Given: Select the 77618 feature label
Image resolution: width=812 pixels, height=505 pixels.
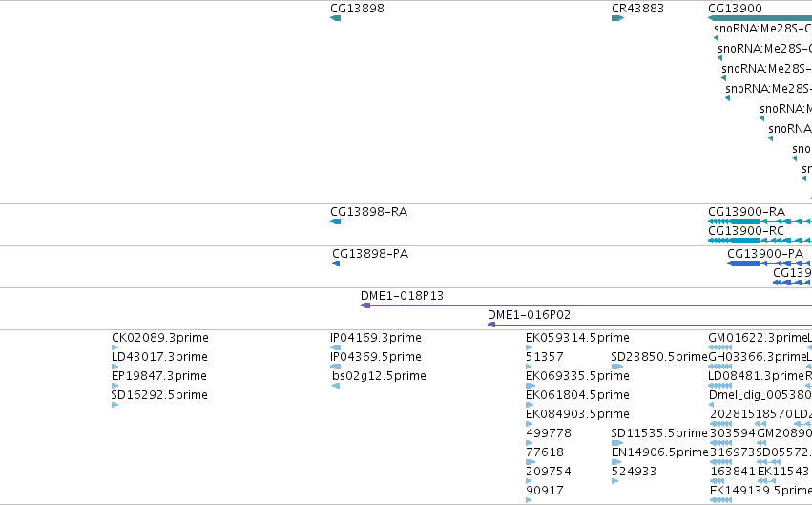Looking at the screenshot, I should tap(544, 452).
